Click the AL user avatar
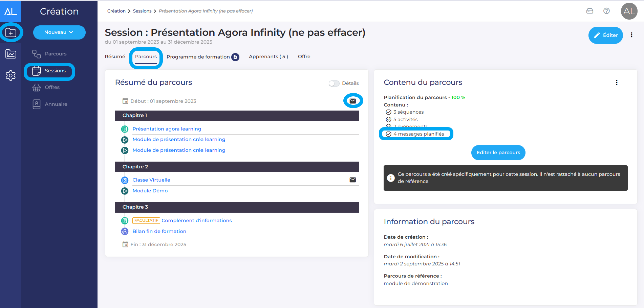This screenshot has height=308, width=644. [629, 11]
